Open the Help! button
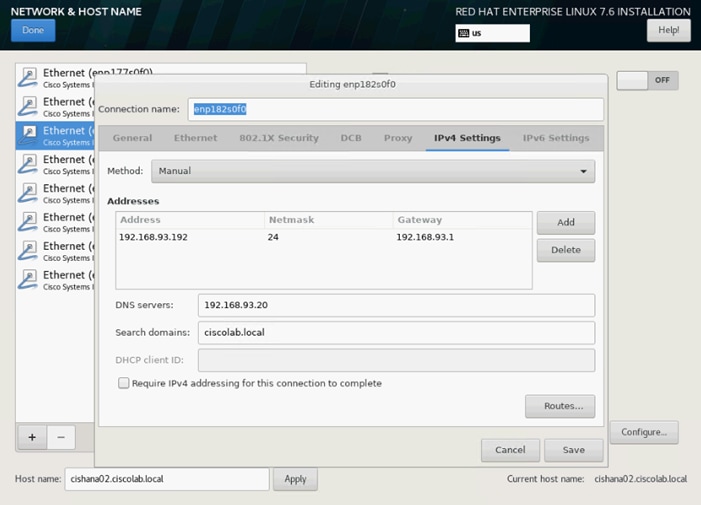The height and width of the screenshot is (505, 701). coord(668,30)
